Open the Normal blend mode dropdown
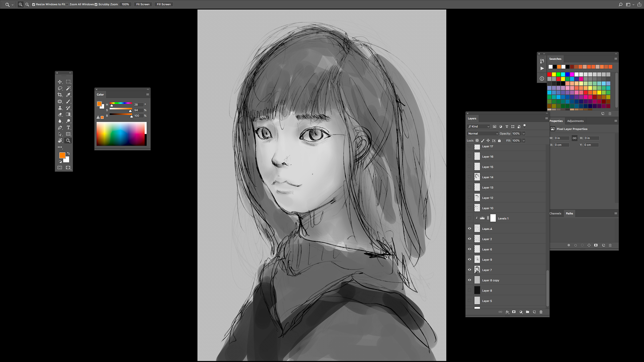 point(483,133)
